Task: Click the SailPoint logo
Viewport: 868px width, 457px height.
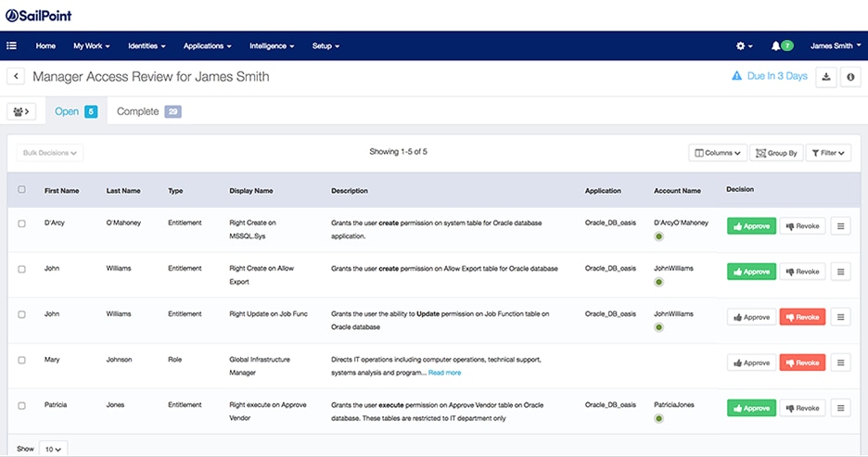Action: click(39, 16)
